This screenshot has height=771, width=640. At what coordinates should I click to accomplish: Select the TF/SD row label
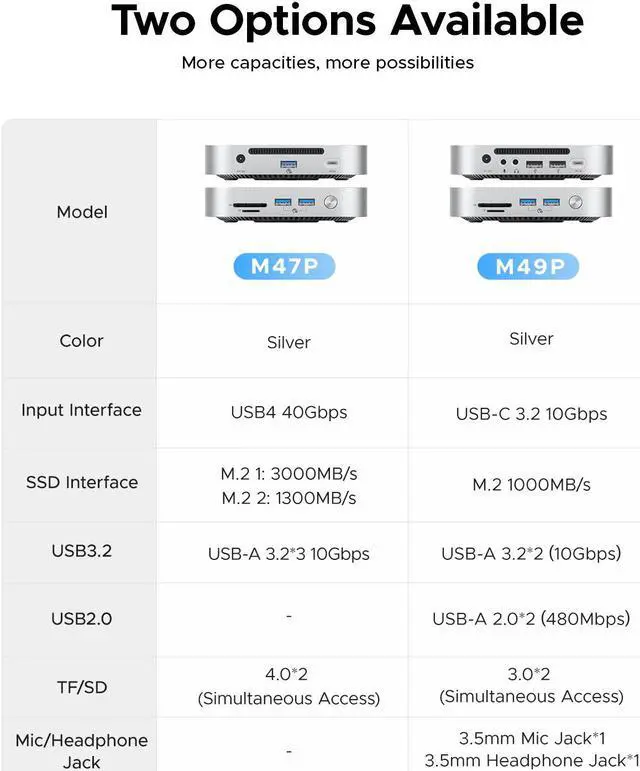82,688
